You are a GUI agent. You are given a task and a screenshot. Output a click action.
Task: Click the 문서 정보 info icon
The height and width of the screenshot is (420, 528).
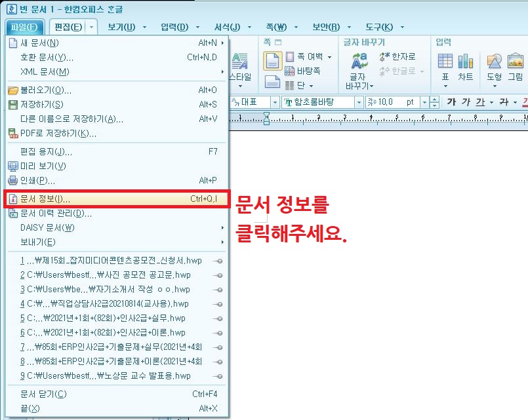pos(13,199)
